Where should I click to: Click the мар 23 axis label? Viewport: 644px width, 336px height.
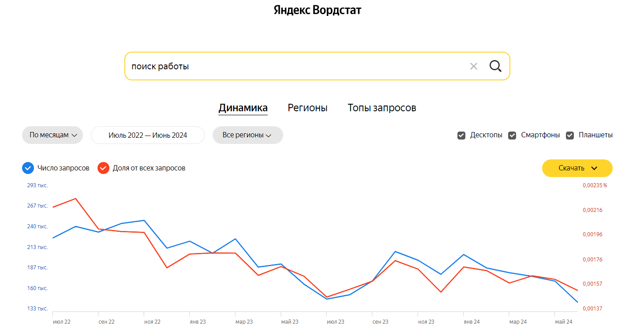244,322
